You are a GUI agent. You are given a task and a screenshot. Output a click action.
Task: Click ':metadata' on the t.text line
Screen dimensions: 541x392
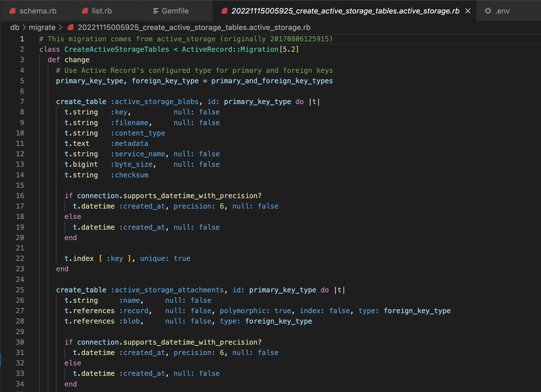tap(130, 144)
